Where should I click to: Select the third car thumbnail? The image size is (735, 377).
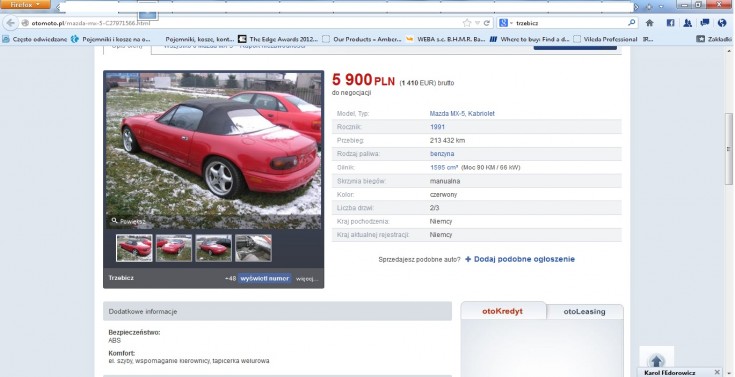(214, 248)
